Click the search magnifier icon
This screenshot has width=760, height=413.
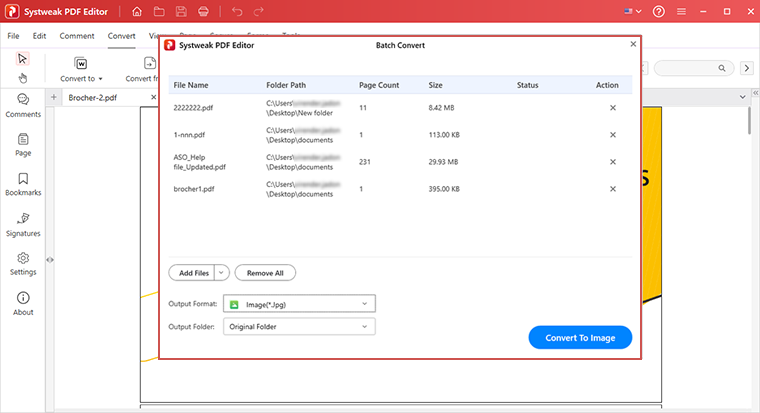722,68
